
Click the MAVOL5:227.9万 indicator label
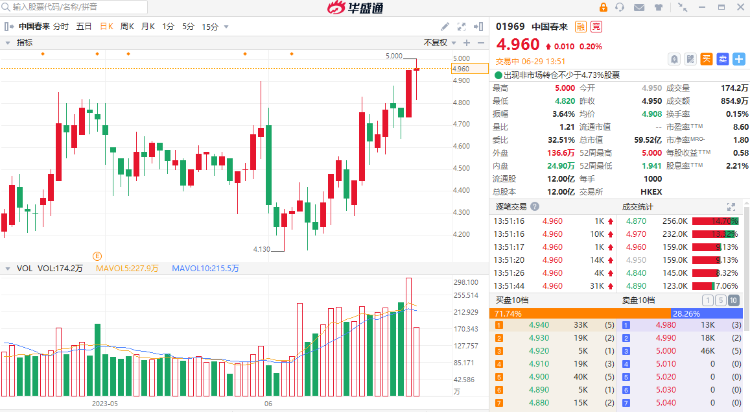pyautogui.click(x=127, y=268)
